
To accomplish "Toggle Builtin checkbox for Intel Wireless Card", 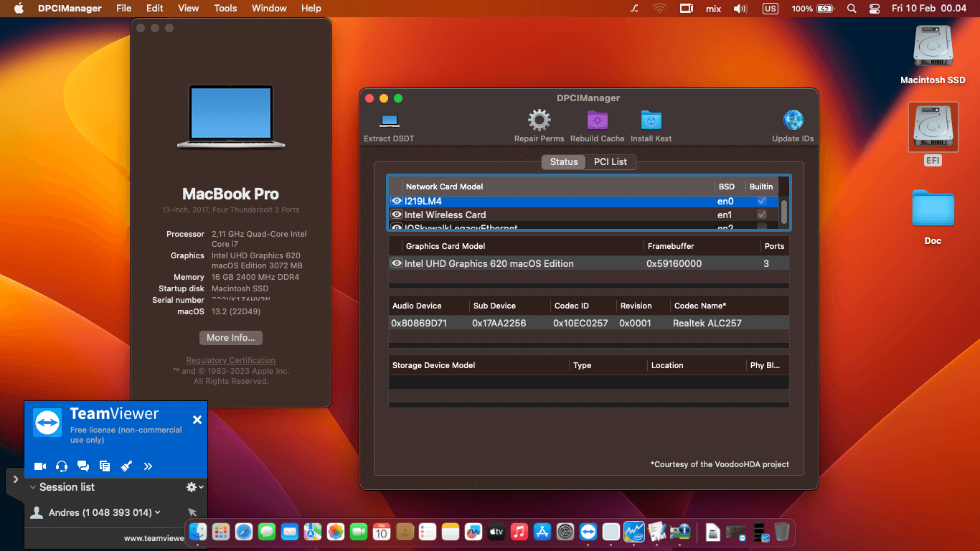I will 762,215.
